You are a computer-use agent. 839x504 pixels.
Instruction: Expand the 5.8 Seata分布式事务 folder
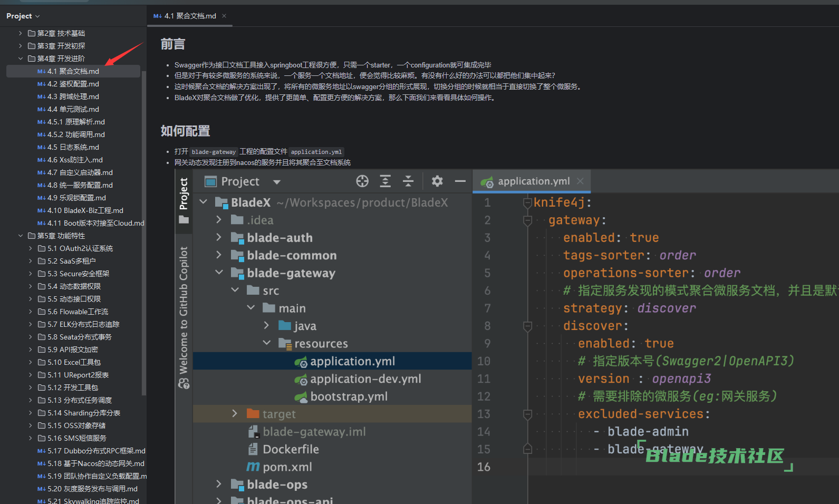coord(31,337)
